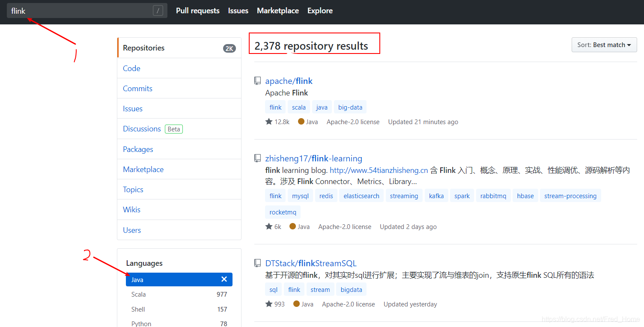
Task: Open Pull requests in the top navigation
Action: point(198,11)
